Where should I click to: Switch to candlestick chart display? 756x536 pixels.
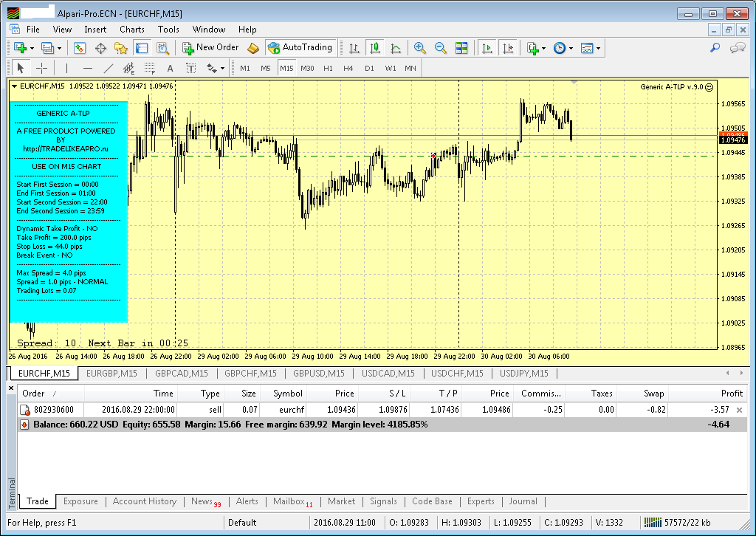[374, 48]
